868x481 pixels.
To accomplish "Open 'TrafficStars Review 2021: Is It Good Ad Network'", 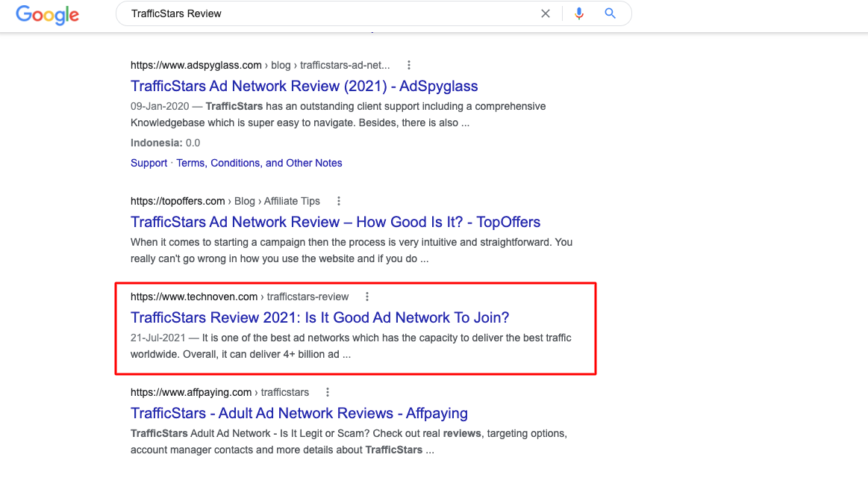I will (319, 317).
